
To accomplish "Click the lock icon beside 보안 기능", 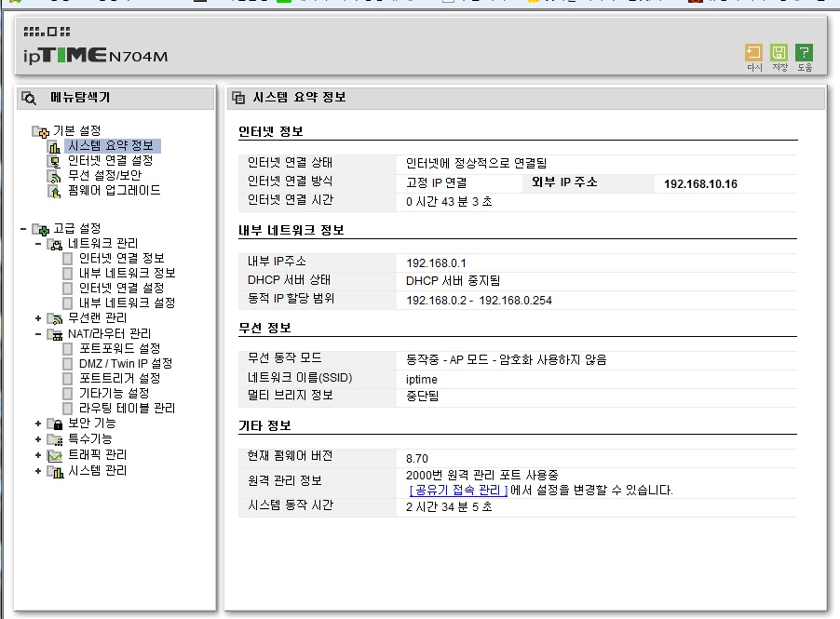I will 55,424.
